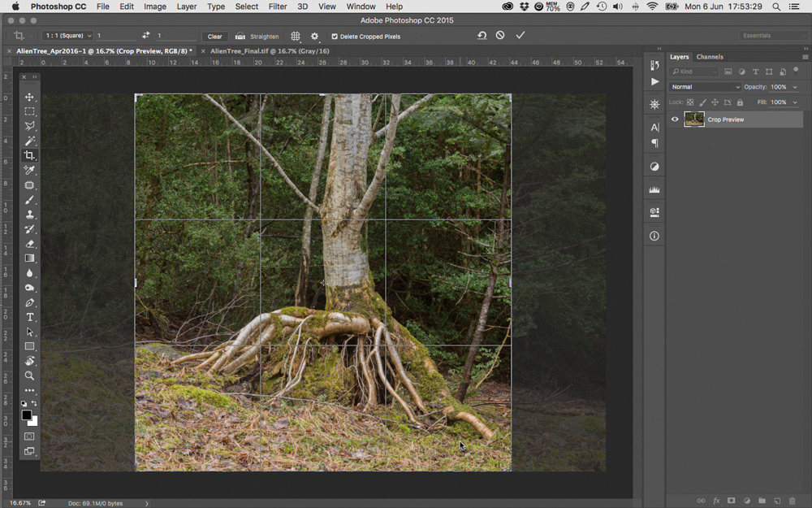
Task: Switch to the Channels tab
Action: point(710,57)
